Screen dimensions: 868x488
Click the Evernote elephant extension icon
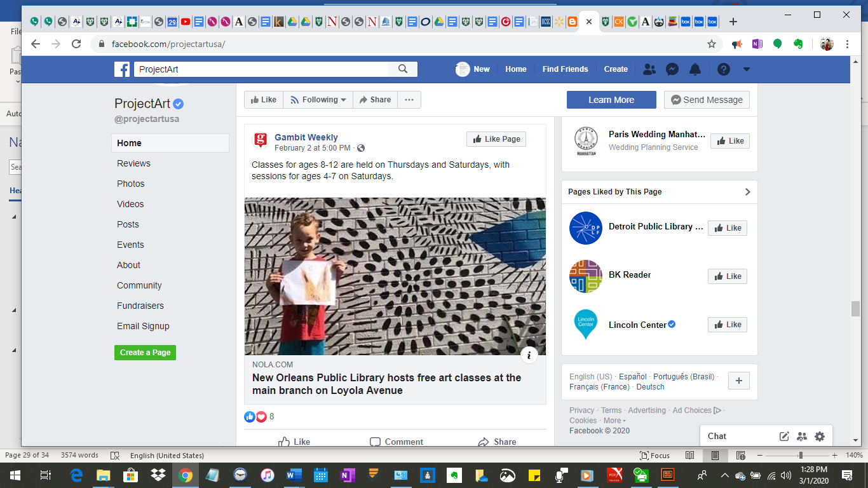(x=799, y=44)
